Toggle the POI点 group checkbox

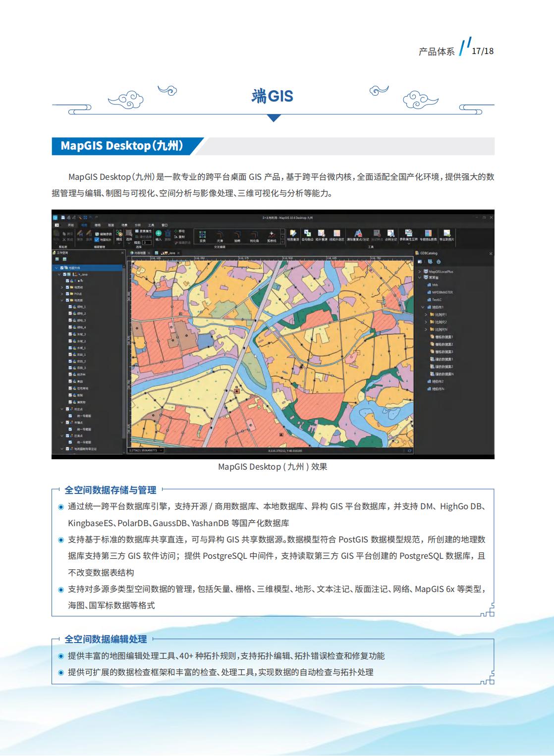(67, 294)
